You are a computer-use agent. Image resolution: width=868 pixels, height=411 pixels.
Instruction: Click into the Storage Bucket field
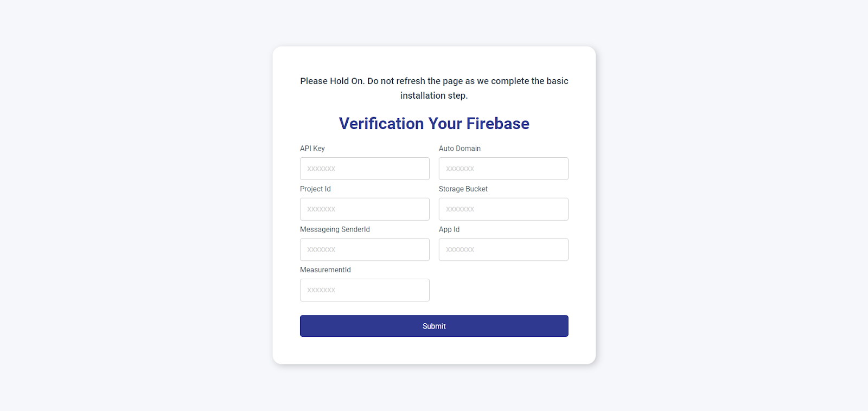503,209
